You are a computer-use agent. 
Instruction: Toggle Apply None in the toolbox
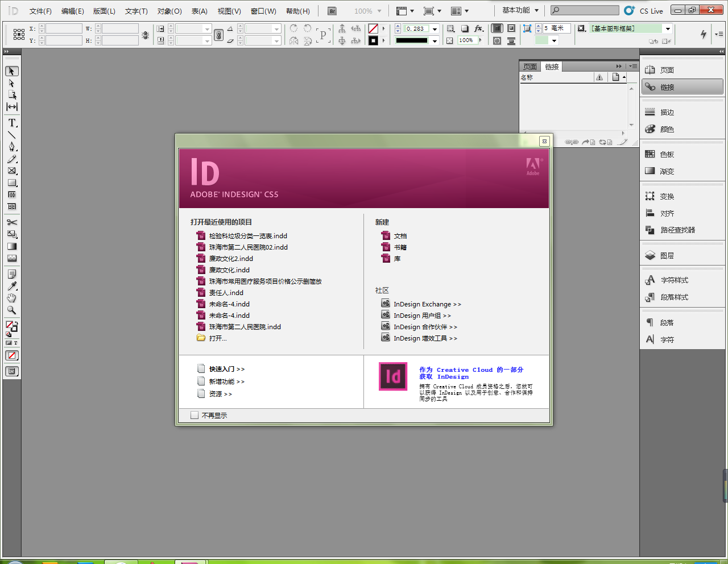point(12,355)
